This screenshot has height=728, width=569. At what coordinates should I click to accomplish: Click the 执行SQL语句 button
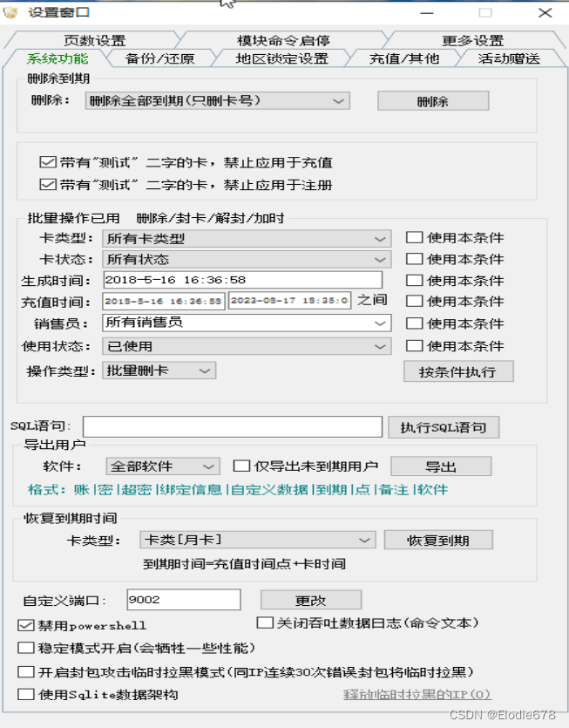[444, 427]
